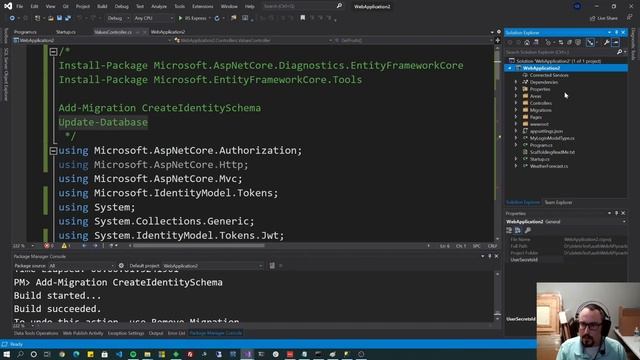Click the taskbar search icon
Viewport: 640px width, 360px height.
pyautogui.click(x=20, y=354)
